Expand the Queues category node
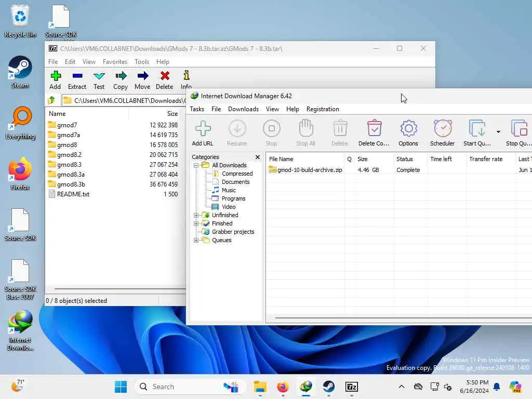 point(196,240)
